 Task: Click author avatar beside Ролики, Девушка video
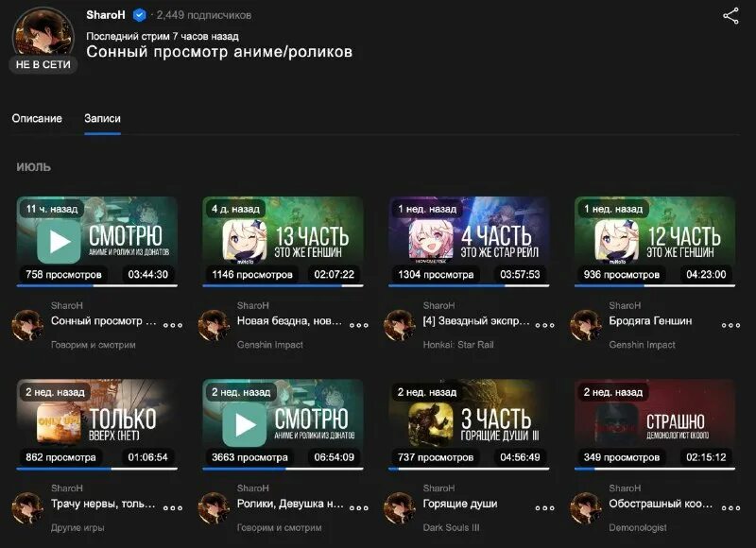coord(214,508)
